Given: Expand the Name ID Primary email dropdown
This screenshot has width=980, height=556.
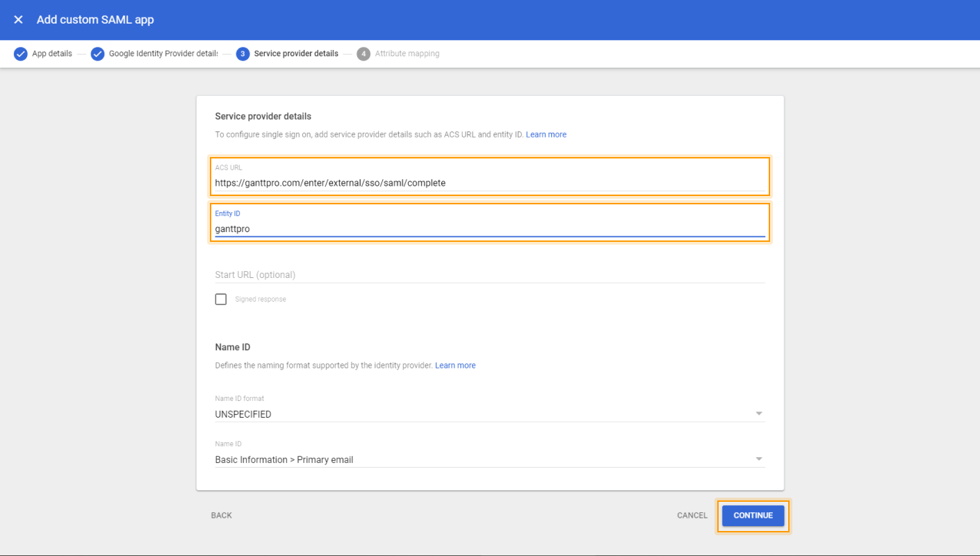Looking at the screenshot, I should (x=490, y=459).
